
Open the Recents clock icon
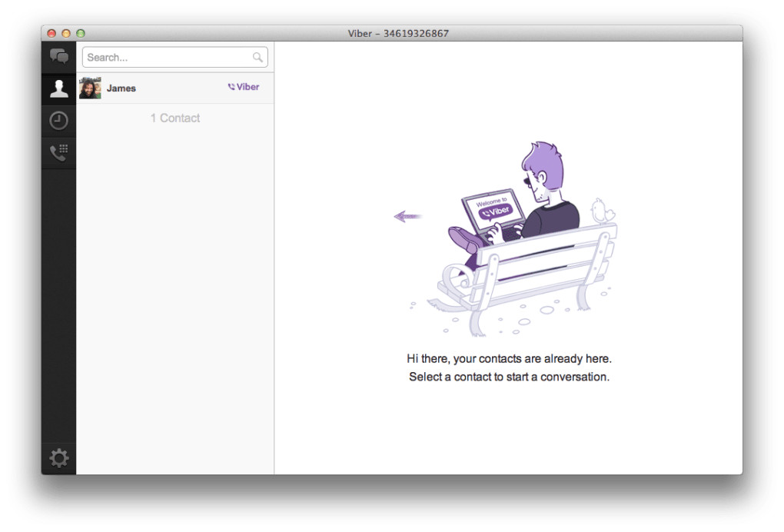pyautogui.click(x=59, y=121)
